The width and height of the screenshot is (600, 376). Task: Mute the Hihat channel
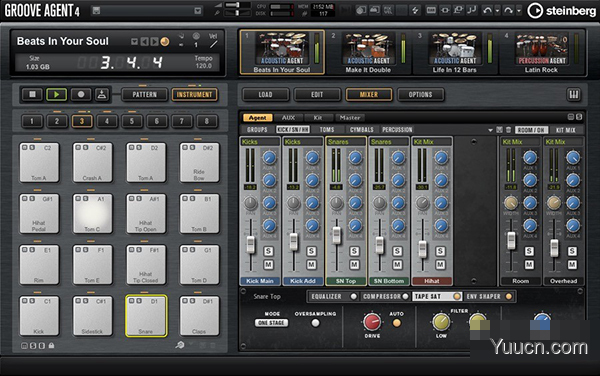[440, 264]
